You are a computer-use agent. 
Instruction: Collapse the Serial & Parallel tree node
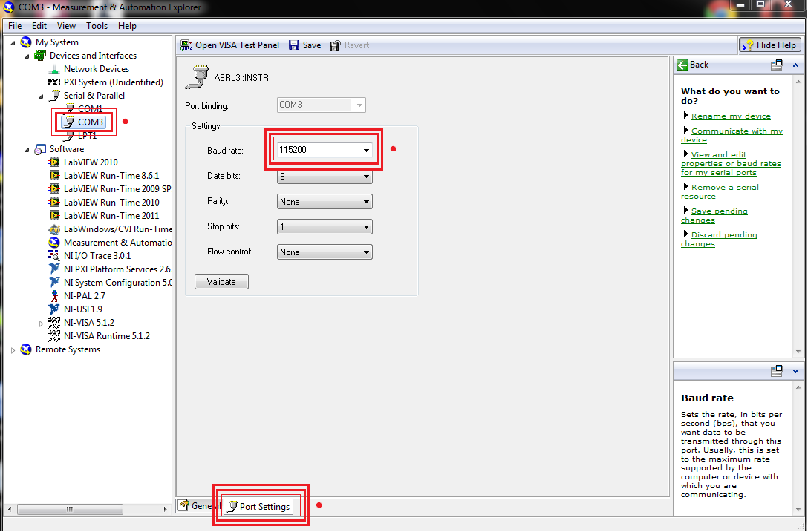click(42, 96)
